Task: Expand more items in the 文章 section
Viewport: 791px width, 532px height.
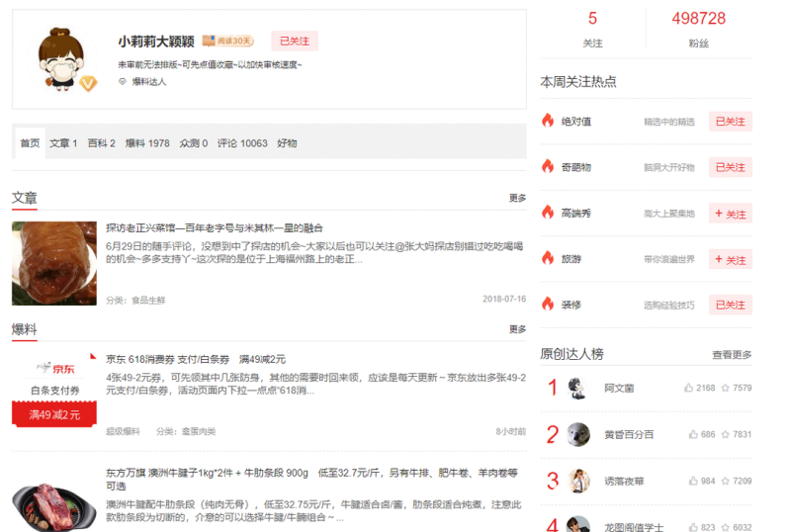Action: click(517, 198)
